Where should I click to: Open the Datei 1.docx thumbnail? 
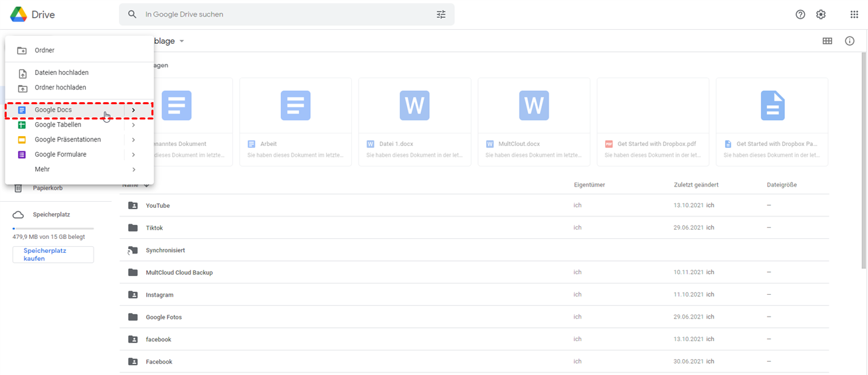(x=414, y=106)
